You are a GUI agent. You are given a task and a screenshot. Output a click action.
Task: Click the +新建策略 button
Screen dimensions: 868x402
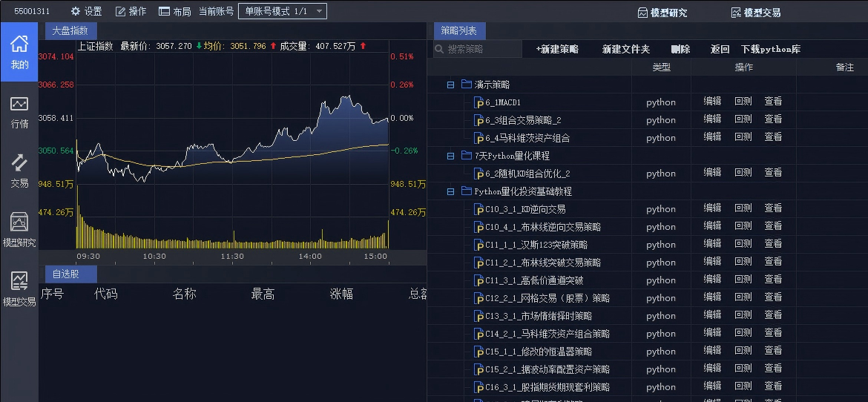coord(556,49)
